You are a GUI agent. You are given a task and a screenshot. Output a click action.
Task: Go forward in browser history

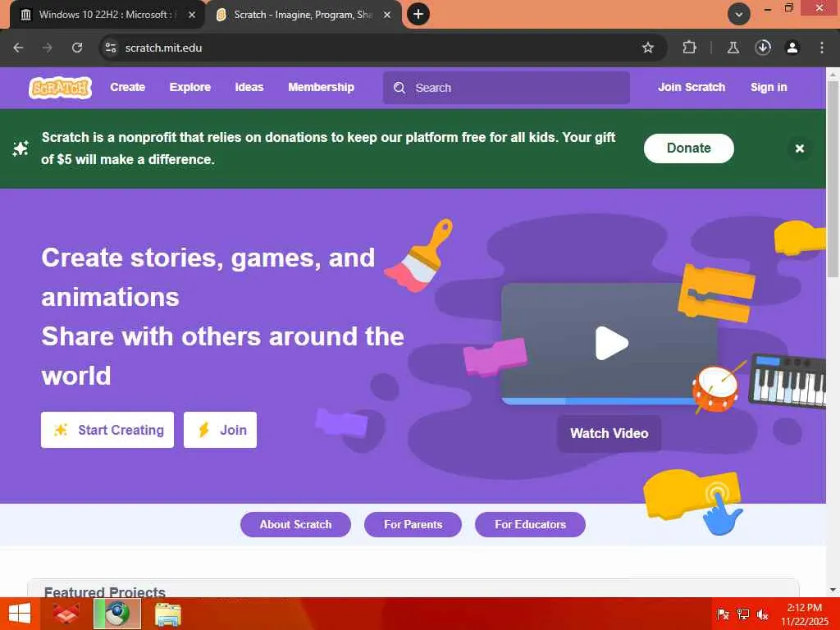point(47,48)
